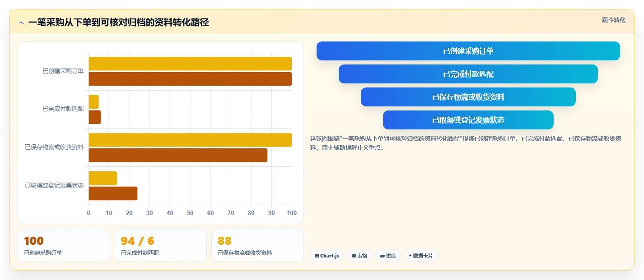Select the 已完成付款匹配 funnel stage
Screen dimensions: 644x280
tap(468, 74)
